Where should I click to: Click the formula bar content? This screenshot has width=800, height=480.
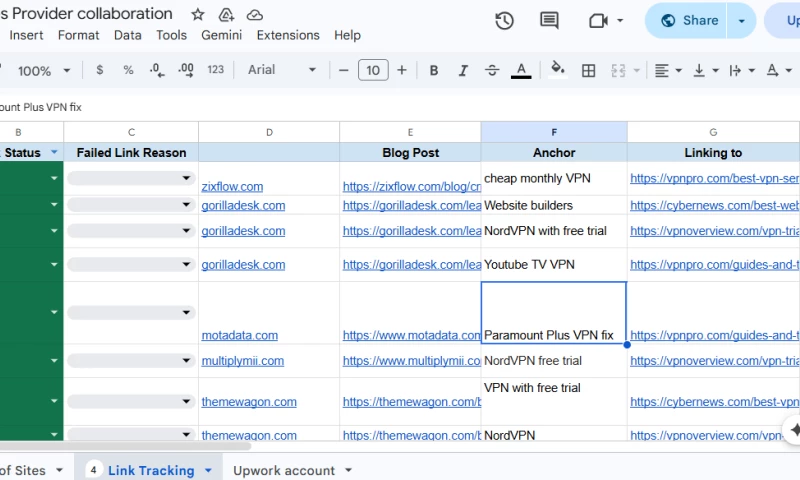click(x=41, y=107)
